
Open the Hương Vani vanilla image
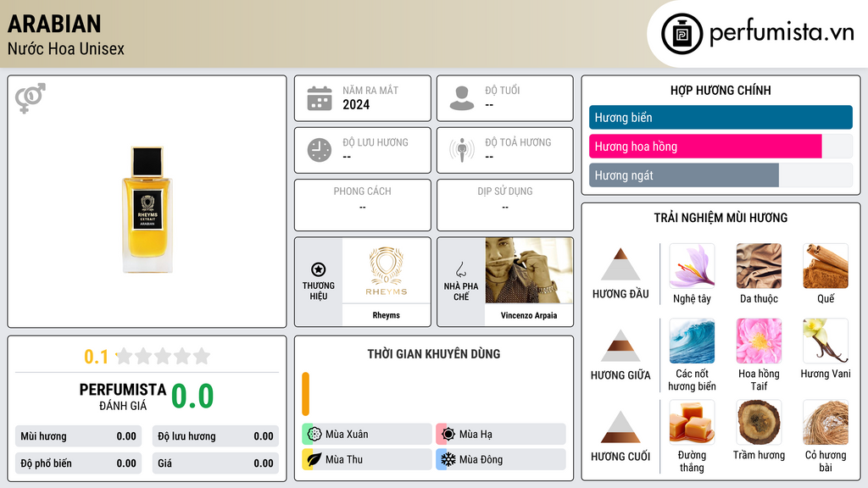(x=826, y=341)
